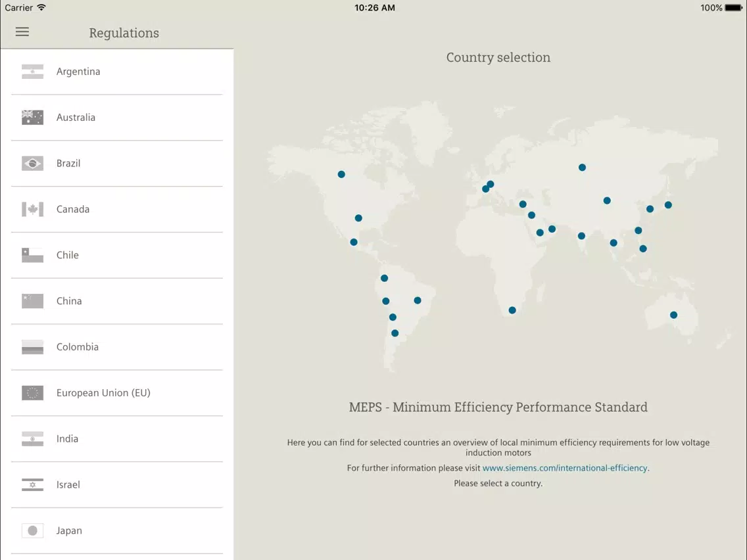Tap the Colombia flag icon

[32, 347]
